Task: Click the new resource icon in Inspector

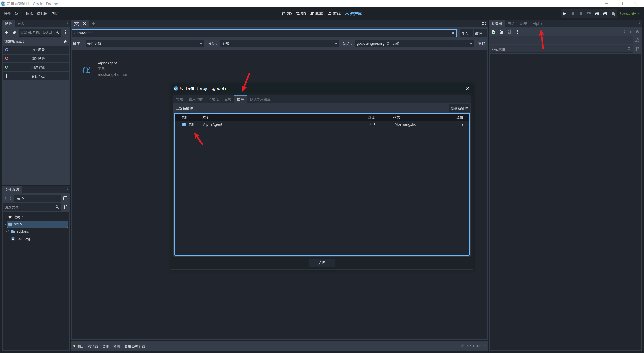Action: pos(493,32)
